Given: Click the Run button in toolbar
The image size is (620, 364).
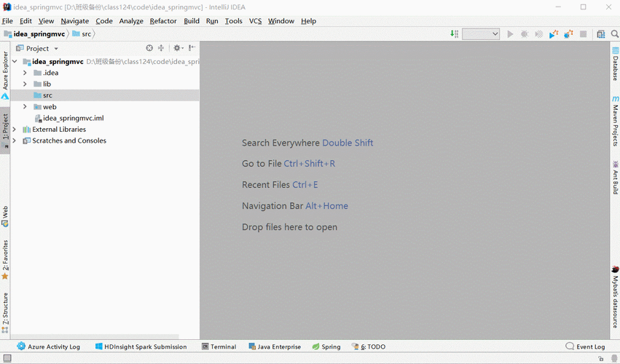Looking at the screenshot, I should pyautogui.click(x=510, y=34).
